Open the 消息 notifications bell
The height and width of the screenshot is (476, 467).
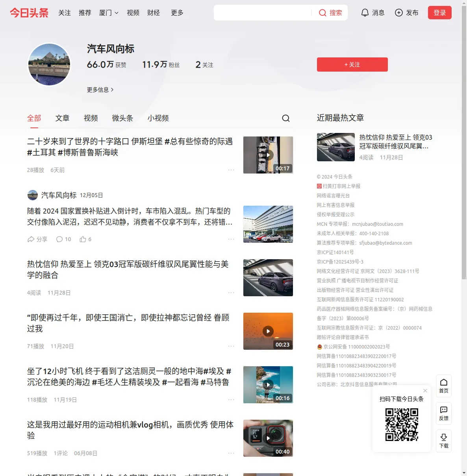coord(365,13)
